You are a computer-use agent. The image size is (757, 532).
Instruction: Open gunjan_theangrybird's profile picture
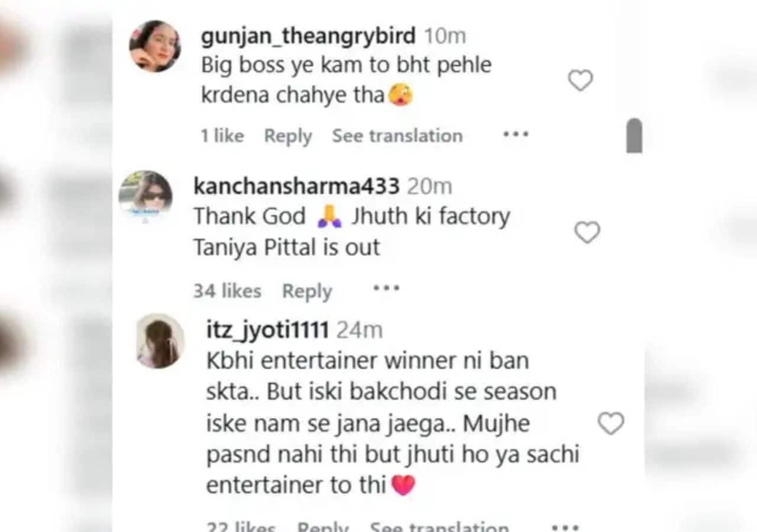pyautogui.click(x=155, y=46)
